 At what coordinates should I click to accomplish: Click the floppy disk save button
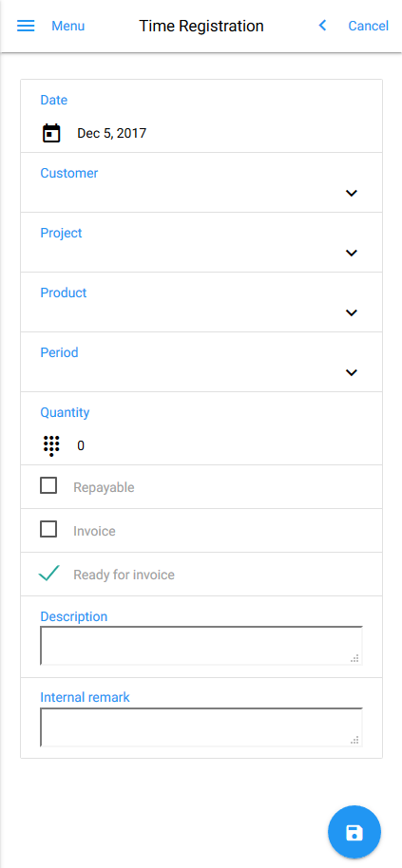(x=354, y=832)
